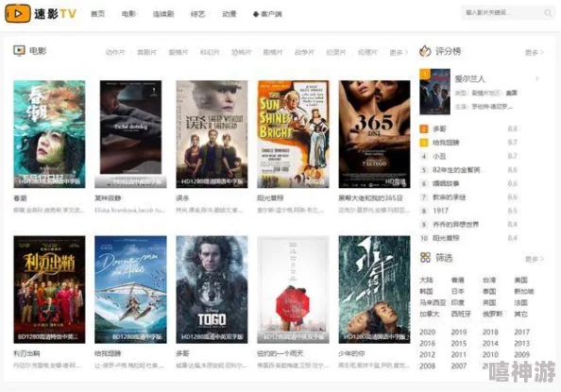Open the 利刃出鞘 movie poster

point(49,289)
